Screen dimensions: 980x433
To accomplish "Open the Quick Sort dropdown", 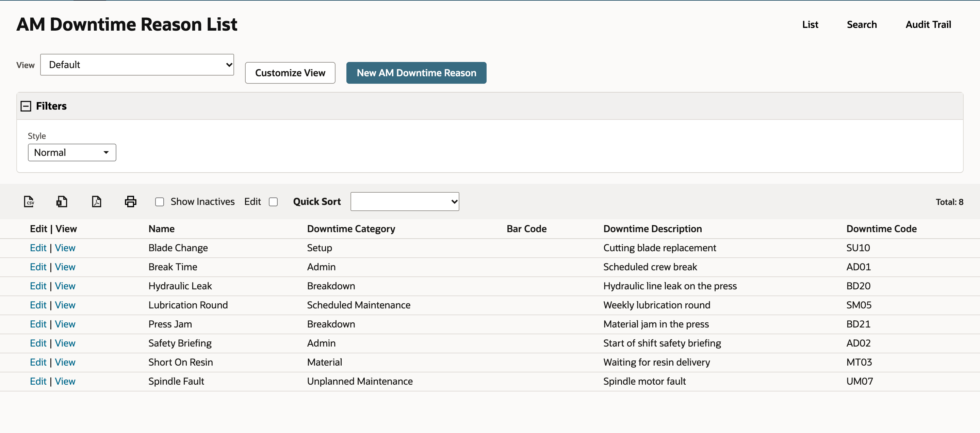I will (405, 202).
